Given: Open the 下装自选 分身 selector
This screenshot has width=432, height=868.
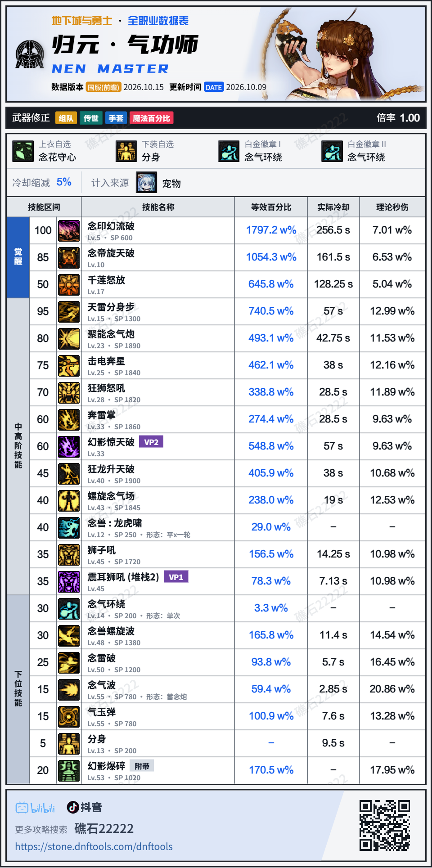Looking at the screenshot, I should coord(145,151).
